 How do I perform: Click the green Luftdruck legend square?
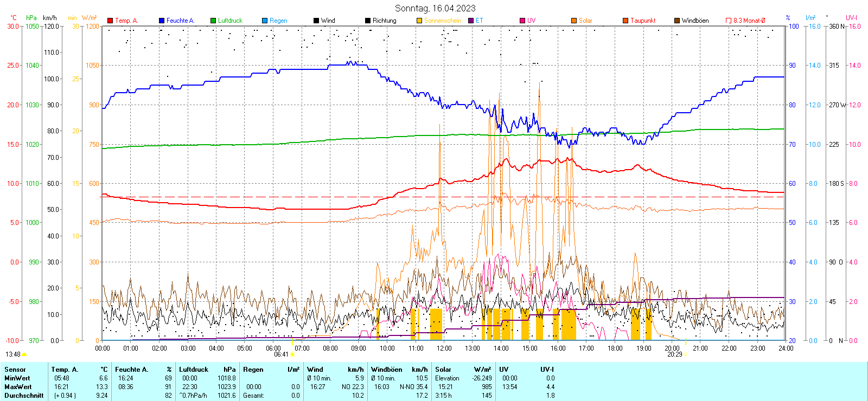point(213,21)
